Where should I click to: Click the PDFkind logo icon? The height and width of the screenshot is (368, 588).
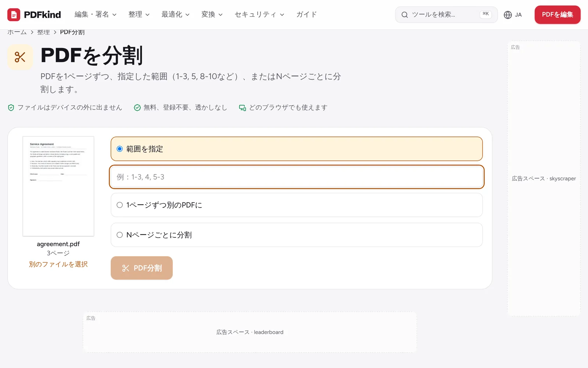coord(14,15)
